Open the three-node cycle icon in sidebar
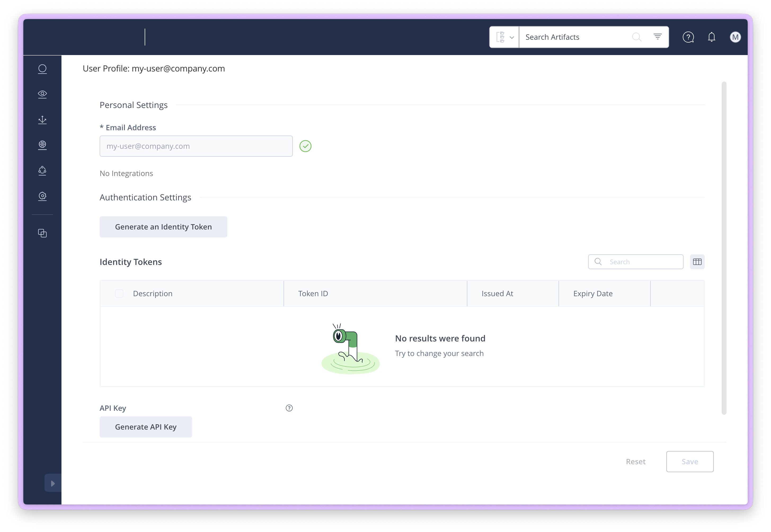Screen dimensions: 771x532 pos(42,171)
